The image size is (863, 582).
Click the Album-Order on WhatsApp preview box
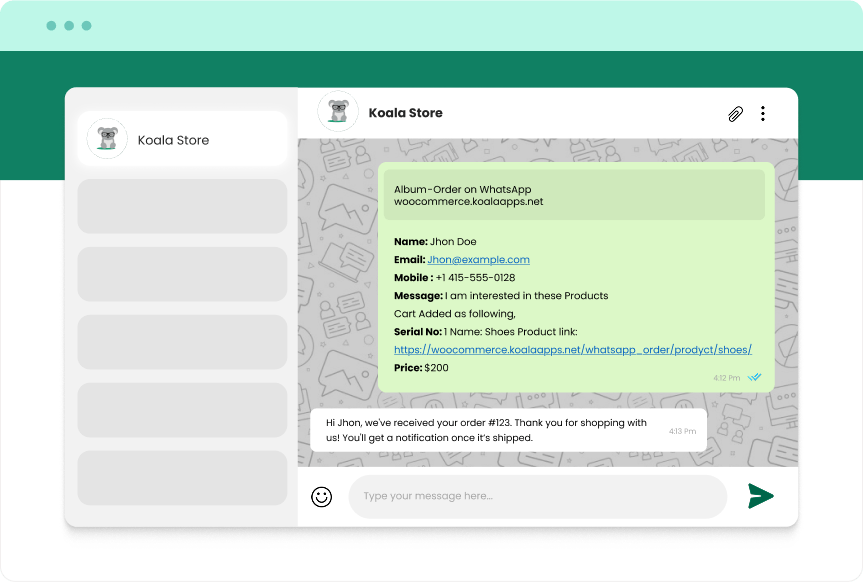tap(574, 195)
